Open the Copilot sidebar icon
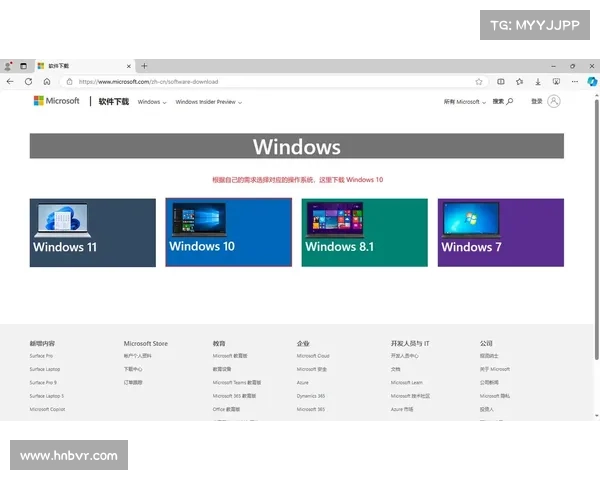The image size is (600, 480). click(592, 82)
